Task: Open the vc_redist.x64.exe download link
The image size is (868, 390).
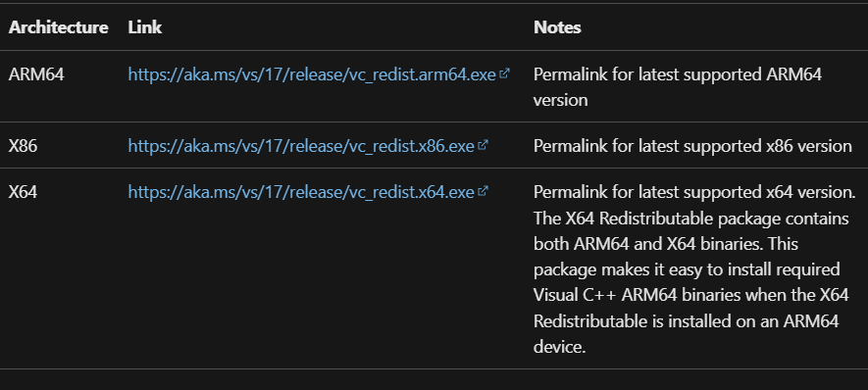Action: (302, 192)
